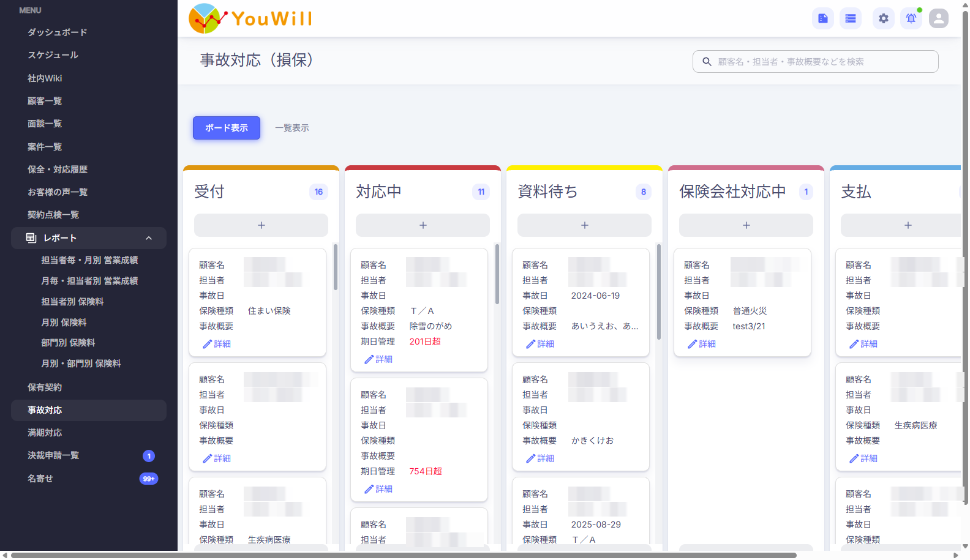Collapse the レポート menu section
The image size is (970, 560).
149,238
